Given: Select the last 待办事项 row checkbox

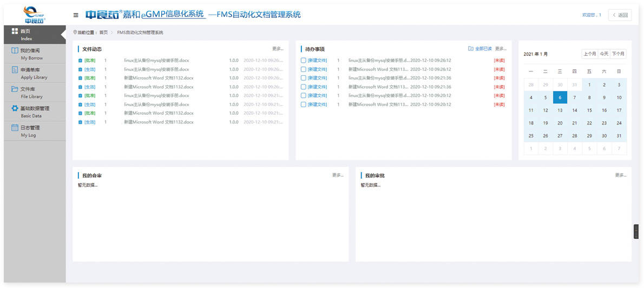Looking at the screenshot, I should click(x=304, y=104).
